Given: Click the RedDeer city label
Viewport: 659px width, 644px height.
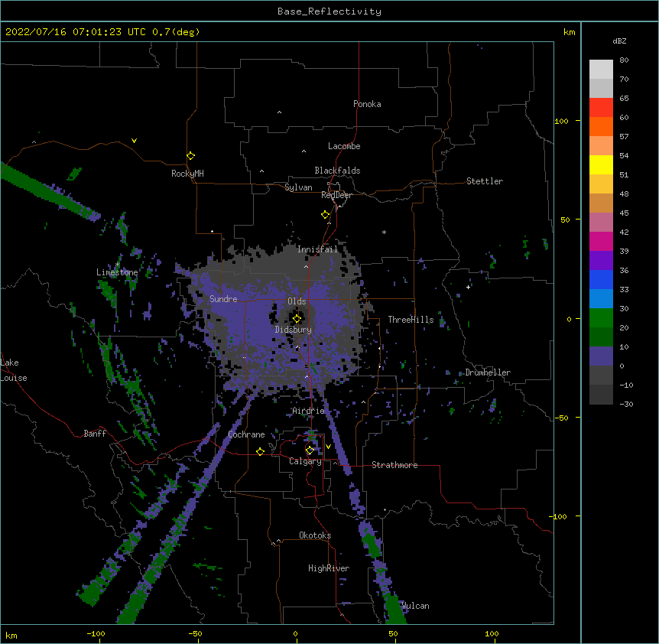Looking at the screenshot, I should [x=336, y=195].
